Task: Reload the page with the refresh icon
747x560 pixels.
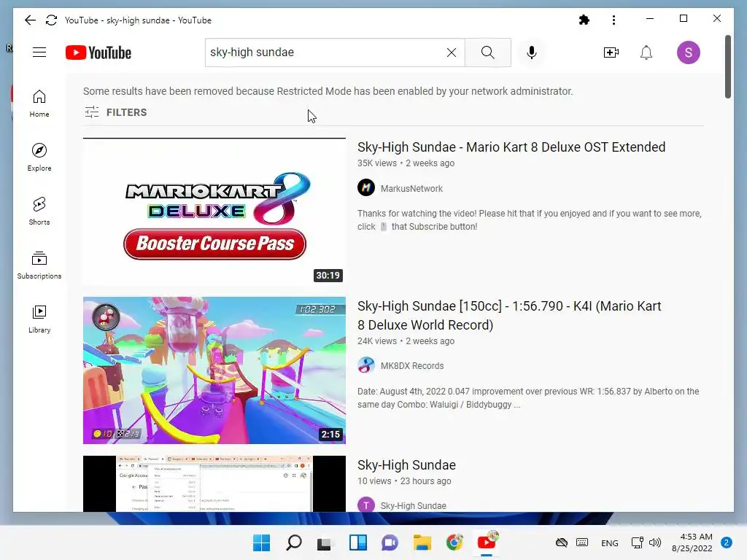Action: (x=52, y=20)
